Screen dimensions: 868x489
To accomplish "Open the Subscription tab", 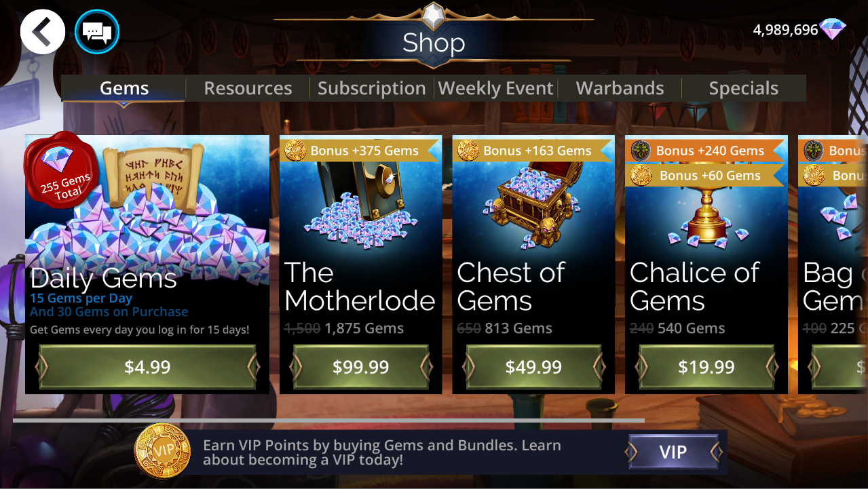I will coord(372,88).
